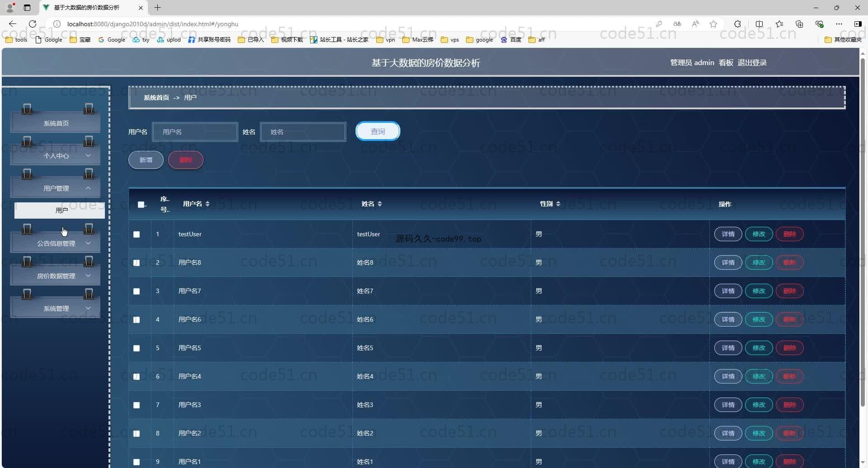Open 站长工具 bookmark
Image resolution: width=868 pixels, height=468 pixels.
pos(340,40)
